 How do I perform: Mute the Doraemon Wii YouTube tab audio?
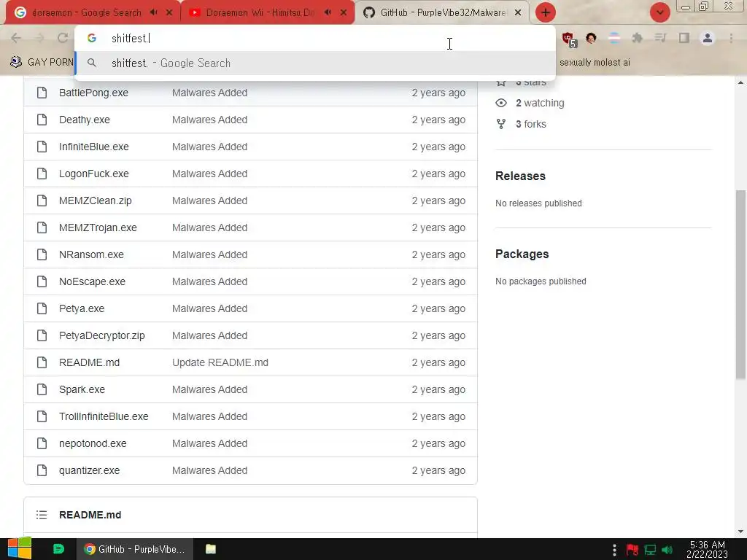[x=328, y=12]
